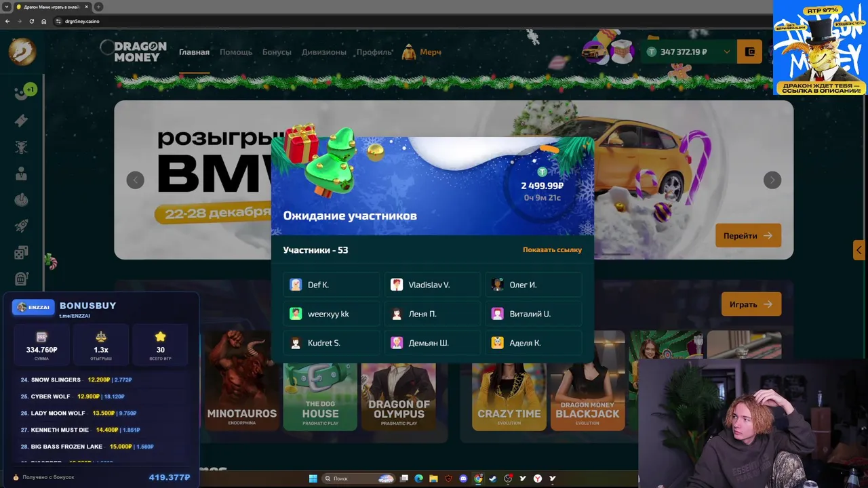Open the Мерч menu item
The width and height of the screenshot is (868, 488).
(422, 52)
